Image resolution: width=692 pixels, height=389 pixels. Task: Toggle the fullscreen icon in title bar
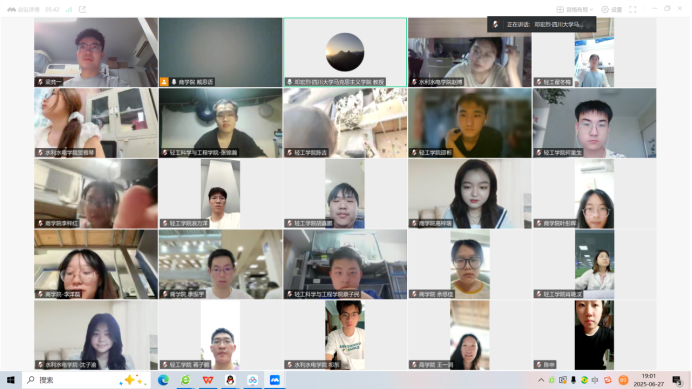pyautogui.click(x=632, y=9)
